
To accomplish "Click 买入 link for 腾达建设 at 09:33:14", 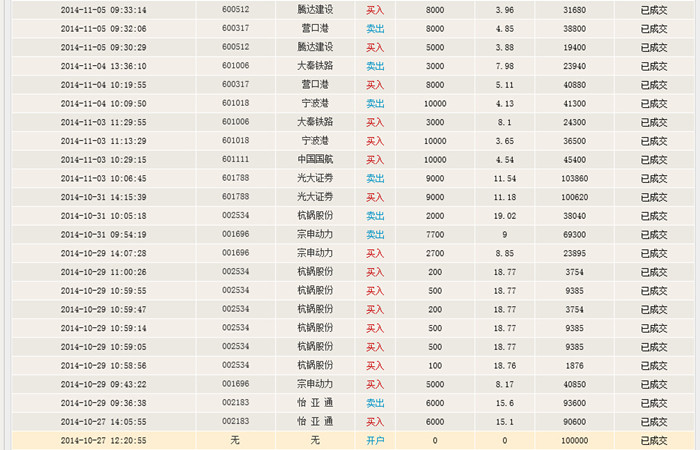I will [375, 10].
